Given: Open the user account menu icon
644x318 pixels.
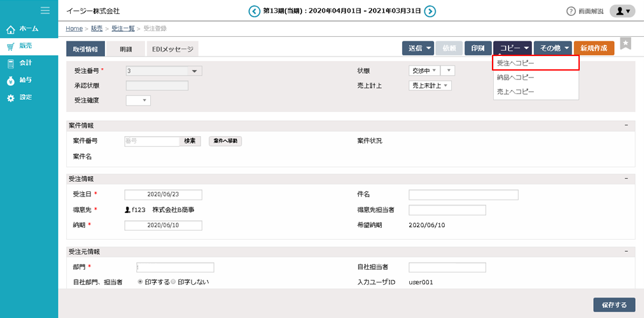Looking at the screenshot, I should (622, 11).
